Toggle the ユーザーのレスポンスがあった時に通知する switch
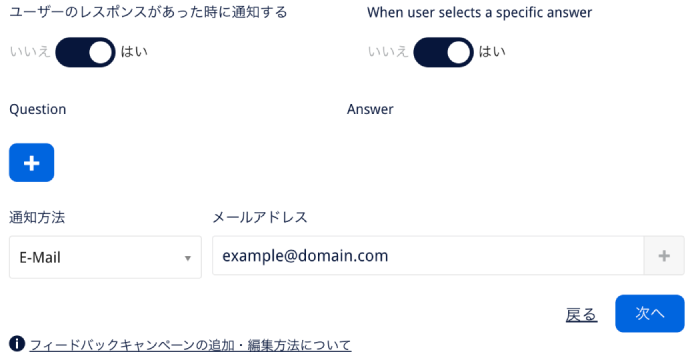This screenshot has height=362, width=700. coord(85,52)
